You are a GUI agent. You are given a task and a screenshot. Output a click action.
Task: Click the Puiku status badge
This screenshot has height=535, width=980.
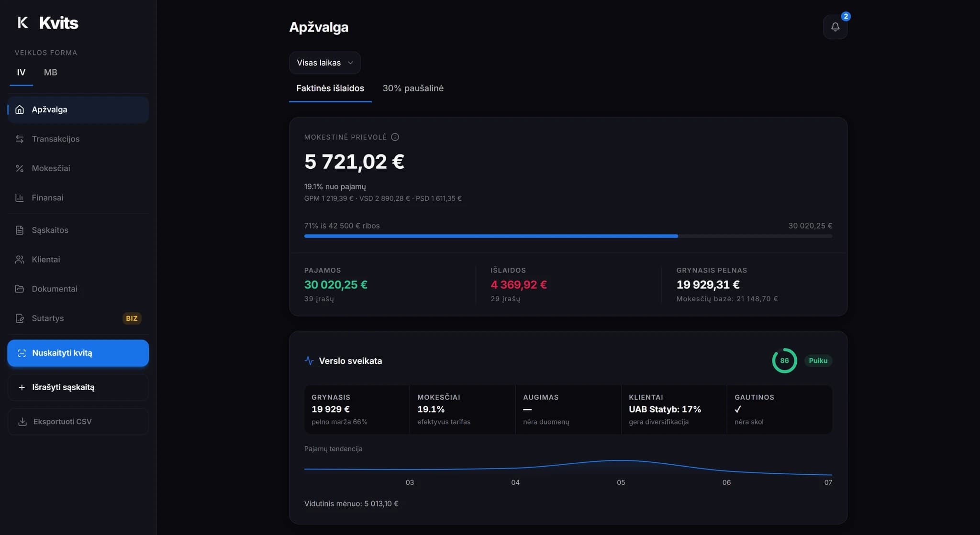pyautogui.click(x=818, y=360)
